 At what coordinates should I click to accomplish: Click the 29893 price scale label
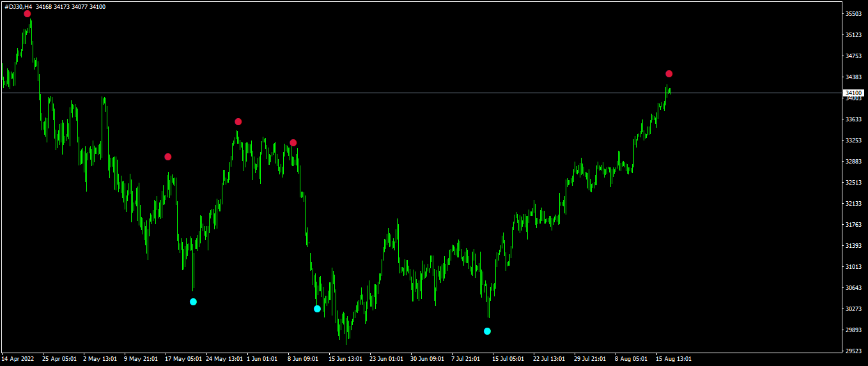(x=854, y=330)
